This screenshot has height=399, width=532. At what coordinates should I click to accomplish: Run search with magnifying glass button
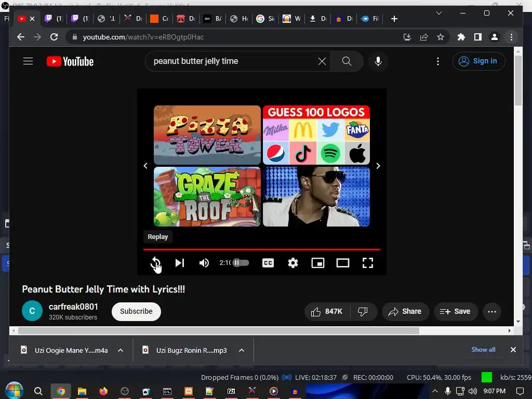(347, 61)
